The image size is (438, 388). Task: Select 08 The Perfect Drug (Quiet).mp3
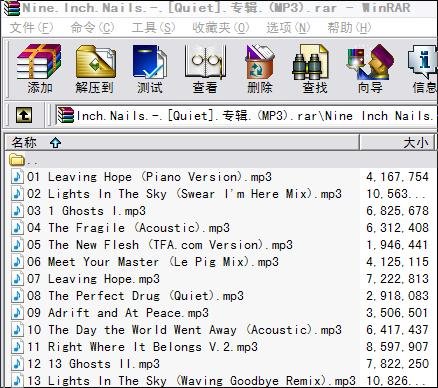(x=135, y=296)
